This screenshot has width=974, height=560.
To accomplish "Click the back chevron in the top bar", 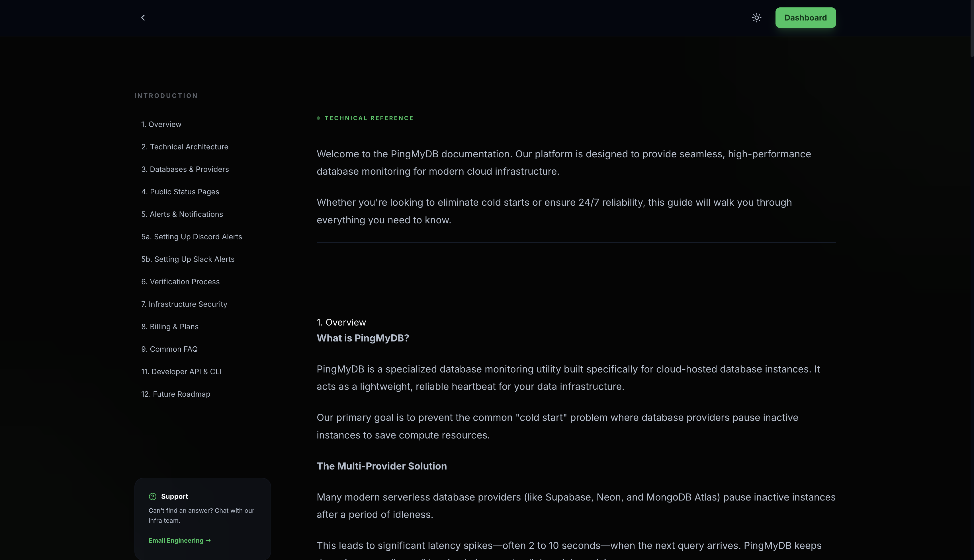I will 143,17.
